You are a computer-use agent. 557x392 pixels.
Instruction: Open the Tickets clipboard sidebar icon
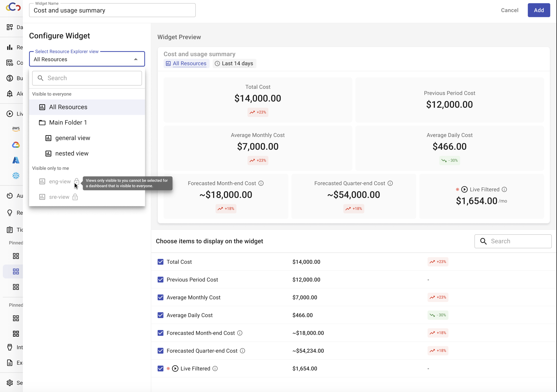tap(10, 230)
